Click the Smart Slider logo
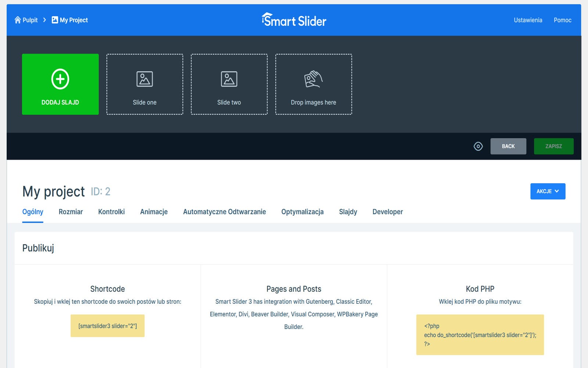Screen dimensions: 588x368 [x=294, y=20]
